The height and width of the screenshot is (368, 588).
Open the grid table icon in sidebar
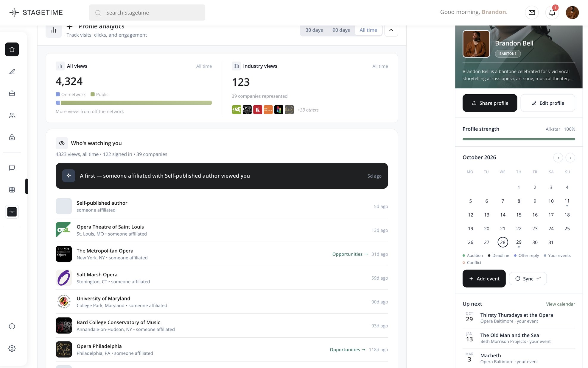click(12, 190)
